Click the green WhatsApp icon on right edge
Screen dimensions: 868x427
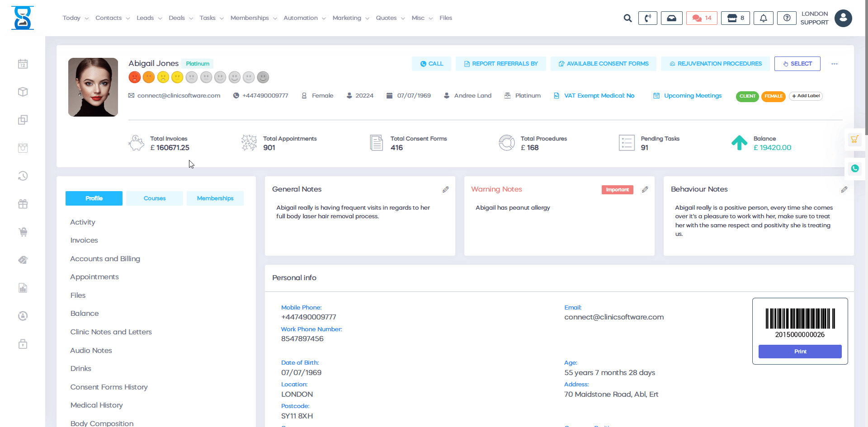click(x=854, y=169)
